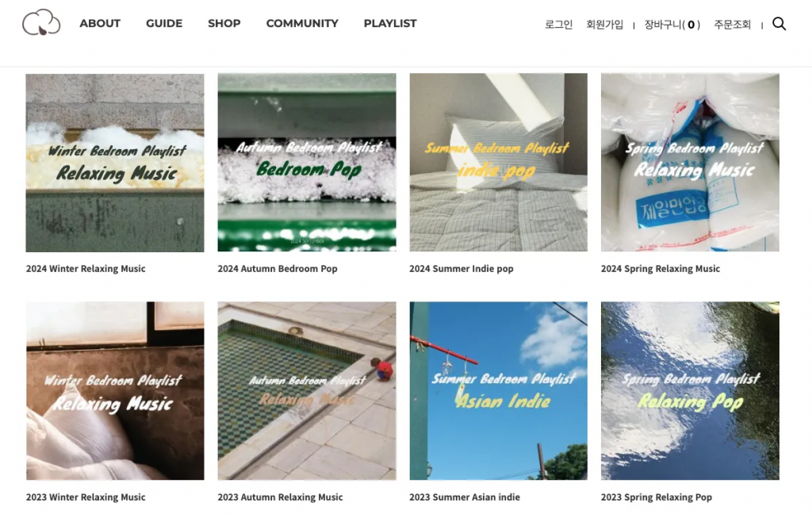812x514 pixels.
Task: Open the Summer Asian Indie cover image
Action: coord(498,391)
